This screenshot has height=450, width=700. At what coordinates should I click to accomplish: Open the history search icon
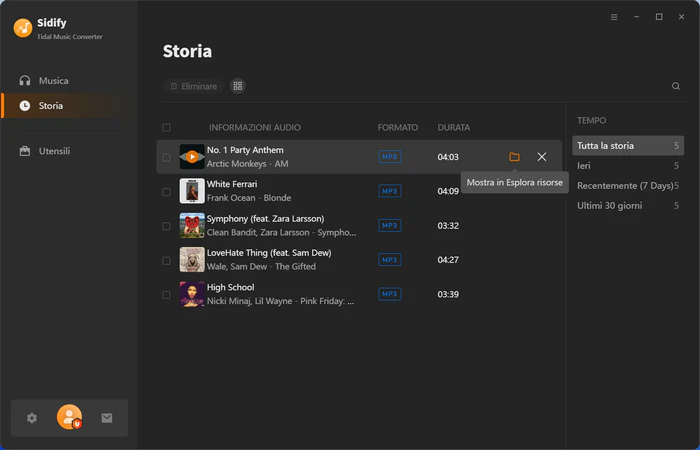(676, 86)
